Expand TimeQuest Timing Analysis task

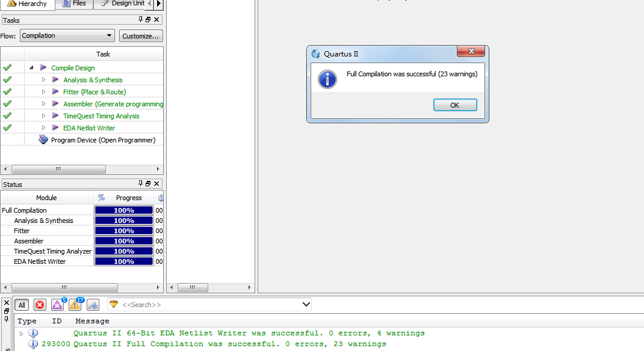click(43, 115)
